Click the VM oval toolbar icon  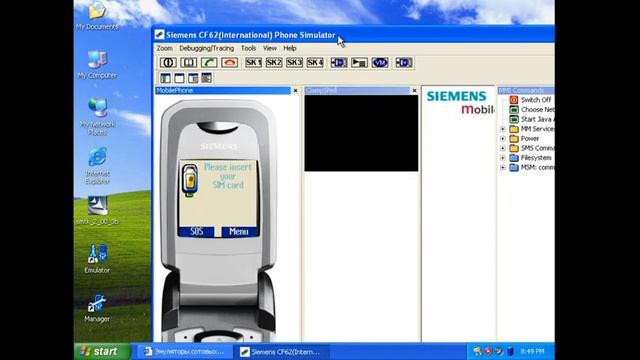coord(380,62)
